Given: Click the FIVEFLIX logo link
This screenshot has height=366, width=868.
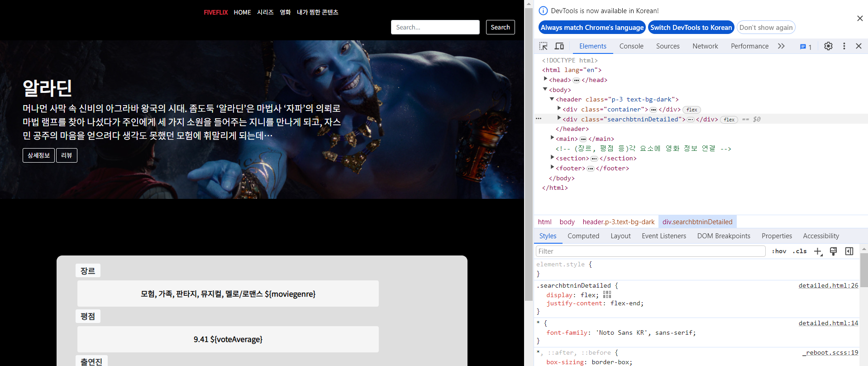Looking at the screenshot, I should (x=215, y=12).
